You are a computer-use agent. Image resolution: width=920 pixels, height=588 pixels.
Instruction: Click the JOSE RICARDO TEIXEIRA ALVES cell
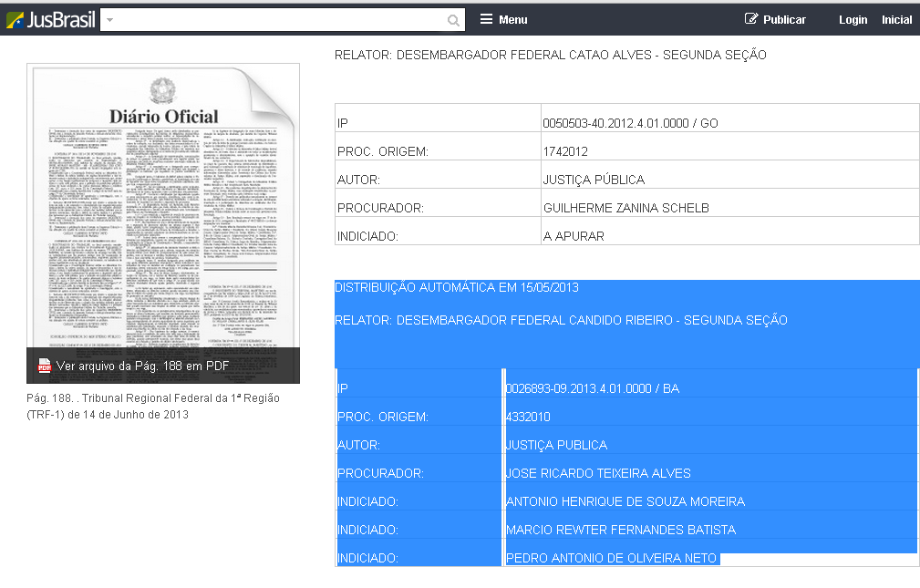[598, 474]
